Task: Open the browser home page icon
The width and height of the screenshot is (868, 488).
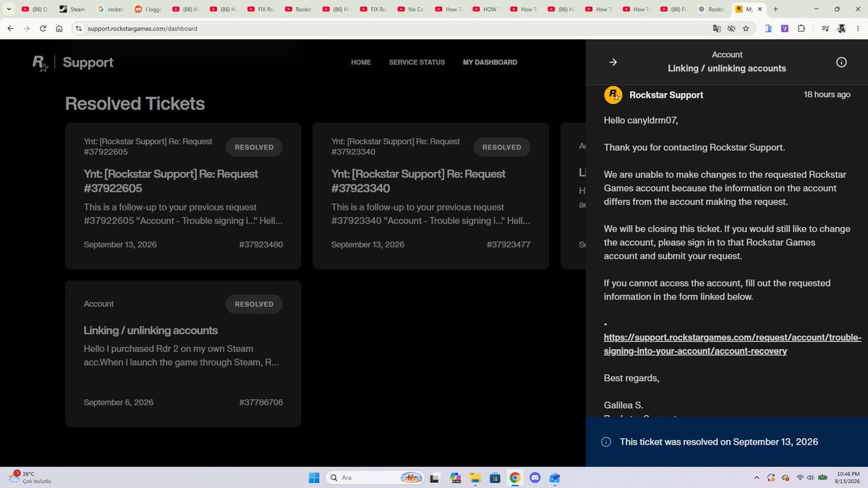Action: (59, 29)
